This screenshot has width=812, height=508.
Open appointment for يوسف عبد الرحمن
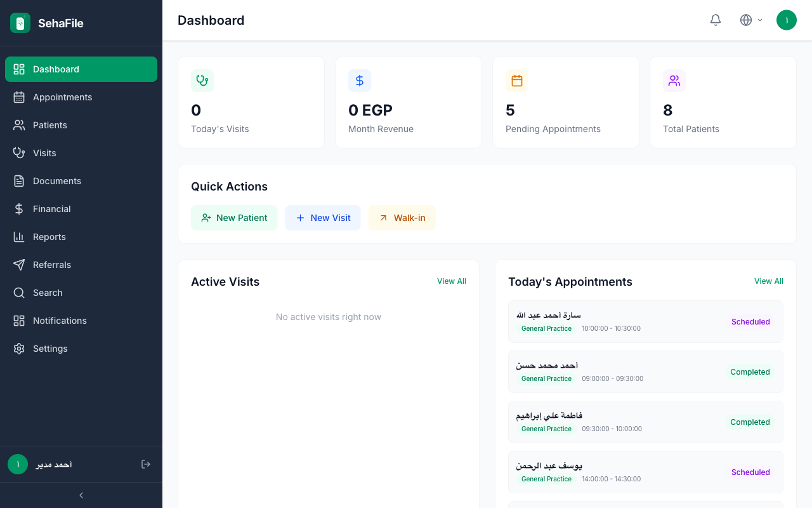pyautogui.click(x=646, y=472)
